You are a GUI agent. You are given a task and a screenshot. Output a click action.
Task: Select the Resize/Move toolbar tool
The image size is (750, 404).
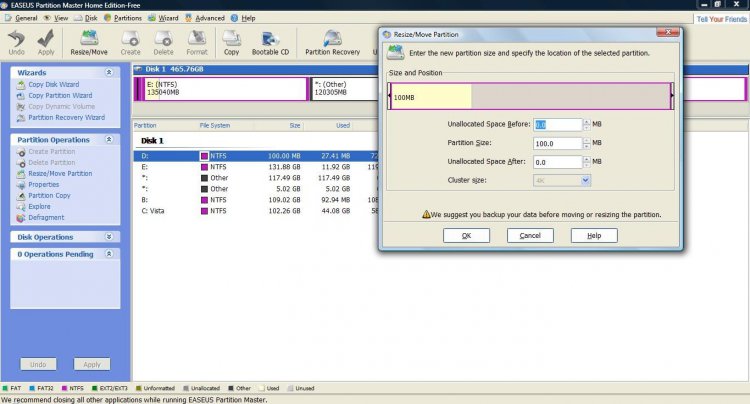tap(89, 42)
